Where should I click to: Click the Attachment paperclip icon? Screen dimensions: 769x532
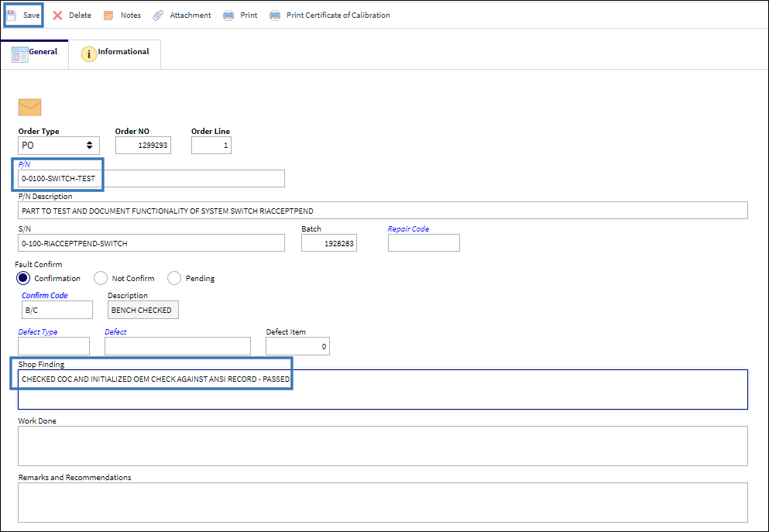point(157,15)
